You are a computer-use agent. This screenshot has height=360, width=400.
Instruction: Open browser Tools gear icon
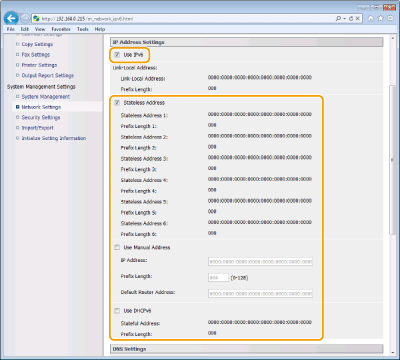click(x=390, y=19)
